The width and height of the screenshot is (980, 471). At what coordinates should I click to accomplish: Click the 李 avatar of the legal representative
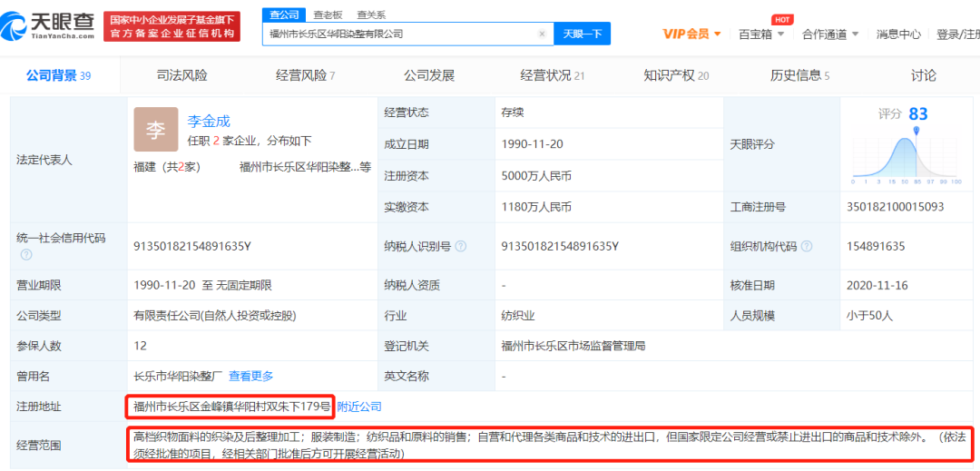tap(156, 129)
